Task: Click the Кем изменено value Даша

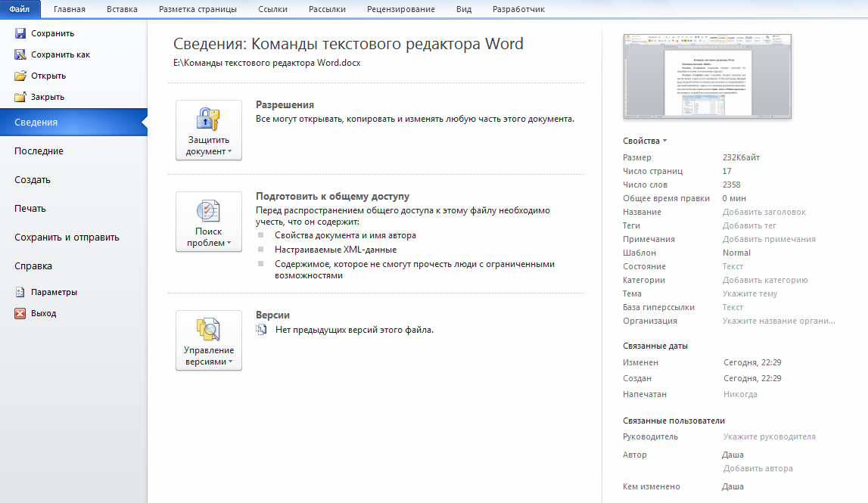Action: click(733, 487)
